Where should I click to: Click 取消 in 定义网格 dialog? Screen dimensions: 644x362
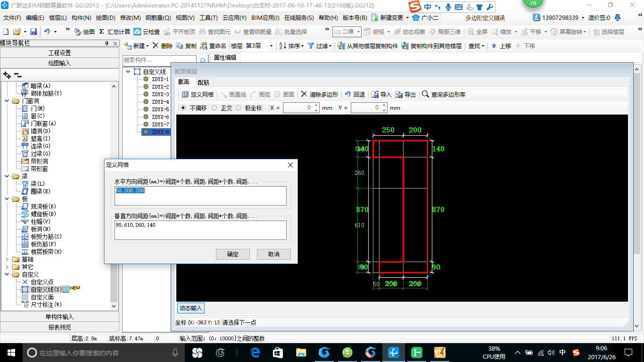[x=273, y=254]
